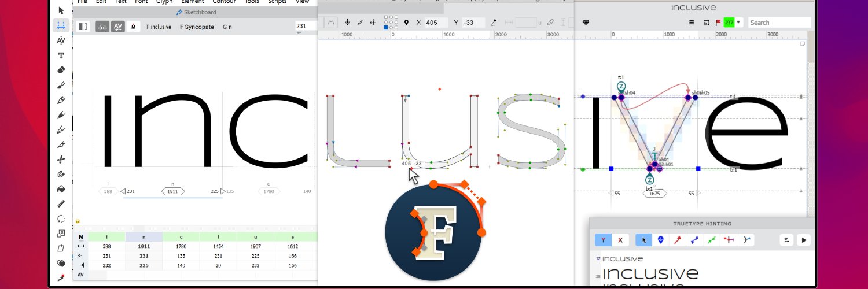Toggle the Sketchboard sidebar panel button
Viewport: 868px width, 289px height.
coord(83,27)
